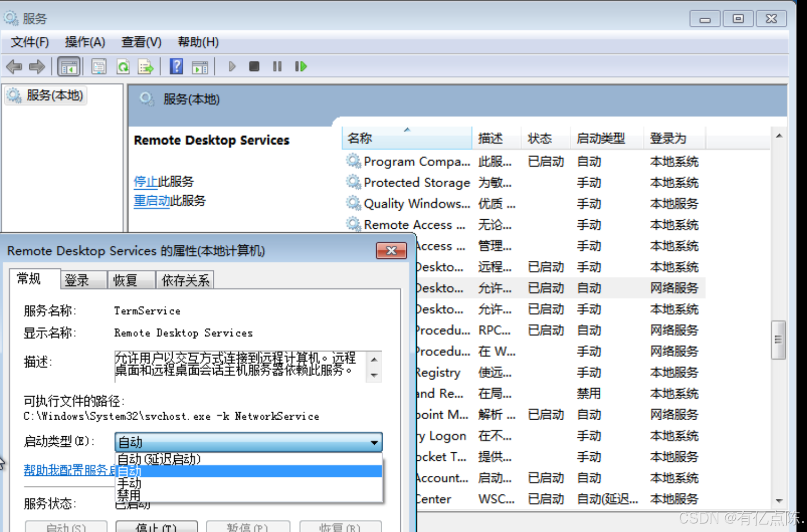Click services list scrollbar down arrow
Image resolution: width=807 pixels, height=532 pixels.
(779, 501)
